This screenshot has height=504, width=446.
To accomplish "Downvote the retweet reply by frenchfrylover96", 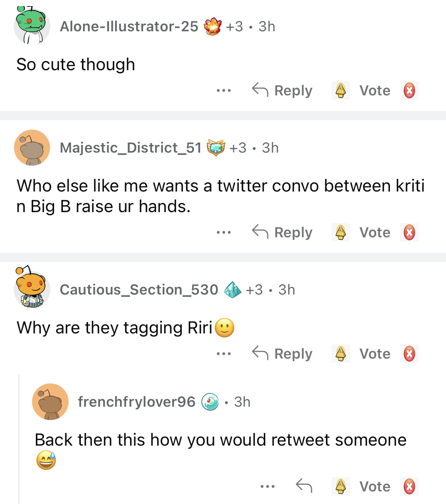I will 409,486.
